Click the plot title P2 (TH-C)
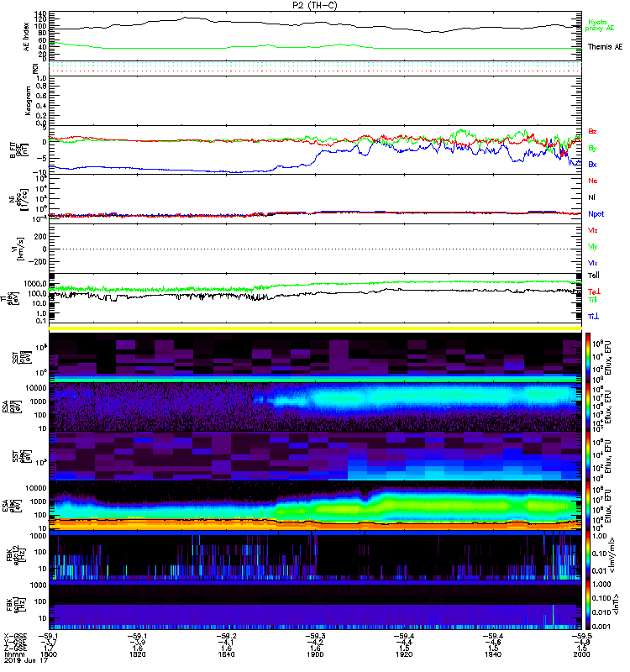The image size is (630, 672). tap(315, 6)
